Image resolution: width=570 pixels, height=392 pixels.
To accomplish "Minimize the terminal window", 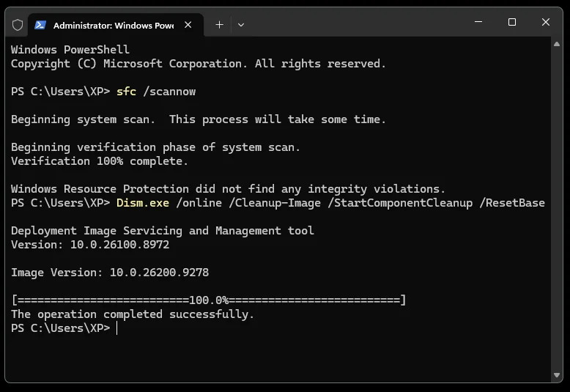I will (478, 22).
